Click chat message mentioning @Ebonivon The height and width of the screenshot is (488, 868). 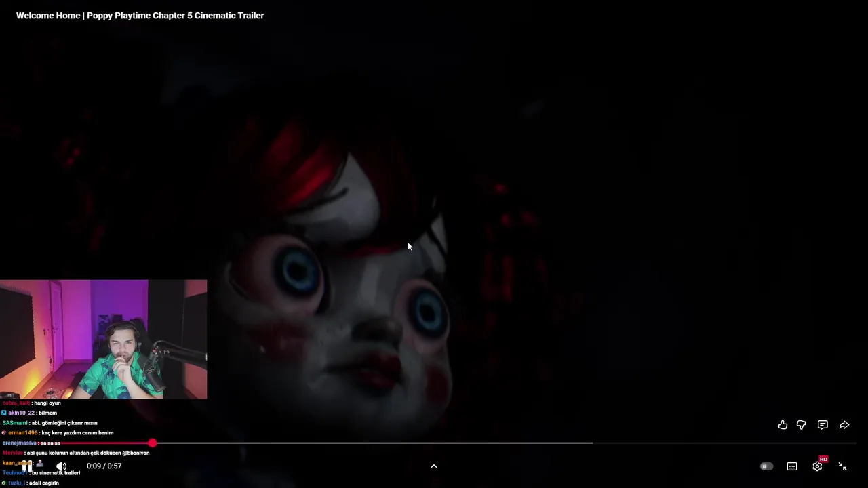pyautogui.click(x=76, y=453)
